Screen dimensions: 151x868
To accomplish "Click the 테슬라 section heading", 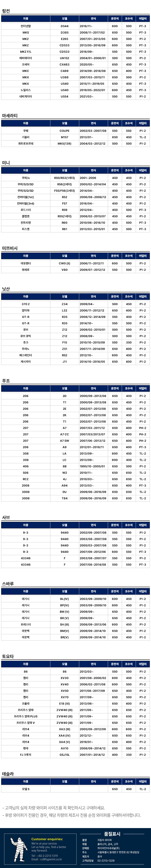I will pos(8,774).
